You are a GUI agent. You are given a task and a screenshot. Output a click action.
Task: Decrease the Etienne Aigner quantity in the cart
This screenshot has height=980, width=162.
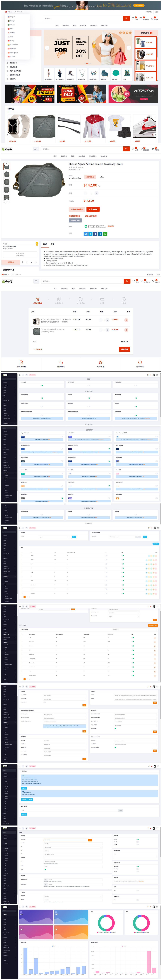tap(100, 330)
